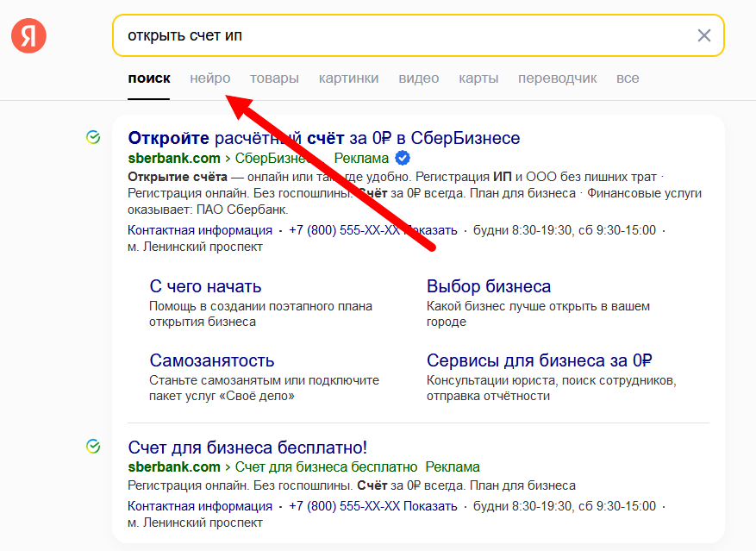Open the 'переводчик' tab
This screenshot has width=756, height=551.
pyautogui.click(x=558, y=78)
